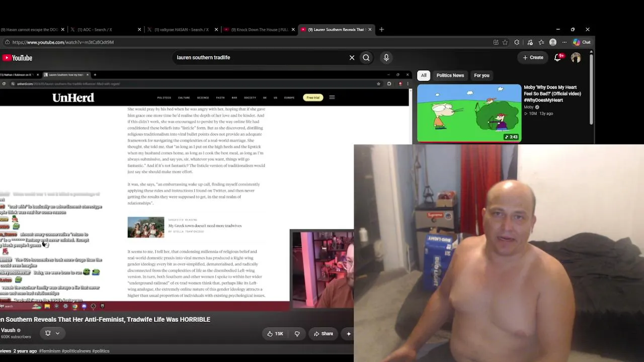The width and height of the screenshot is (644, 362).
Task: Open browser Settings and more menu
Action: [564, 42]
